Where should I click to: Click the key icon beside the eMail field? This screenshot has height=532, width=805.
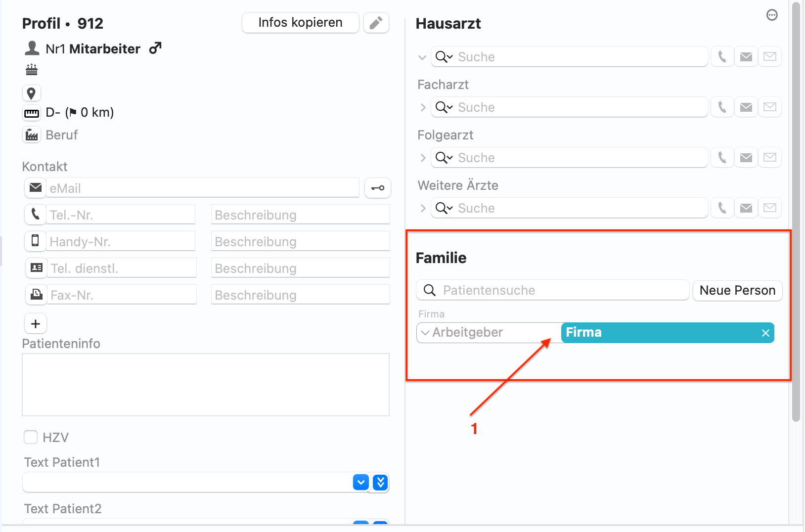pos(378,188)
